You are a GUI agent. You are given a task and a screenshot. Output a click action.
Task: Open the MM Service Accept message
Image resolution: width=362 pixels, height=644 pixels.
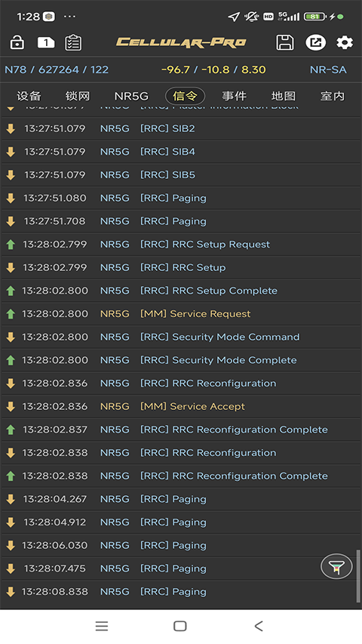pos(181,406)
